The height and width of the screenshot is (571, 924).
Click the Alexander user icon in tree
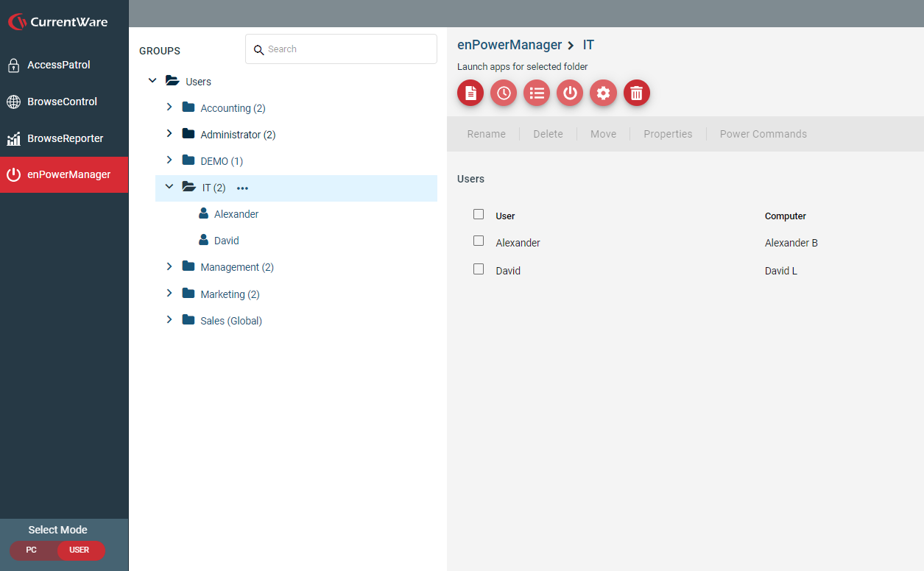(203, 213)
